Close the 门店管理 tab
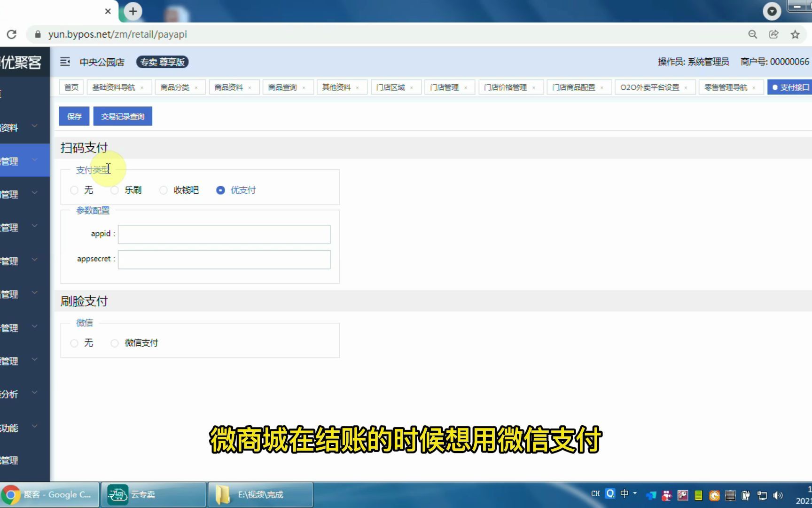 point(466,87)
